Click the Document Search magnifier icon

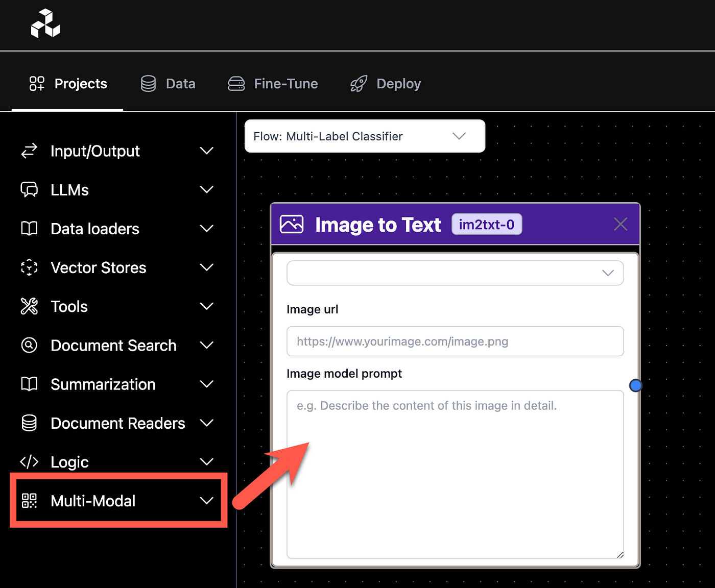(29, 345)
